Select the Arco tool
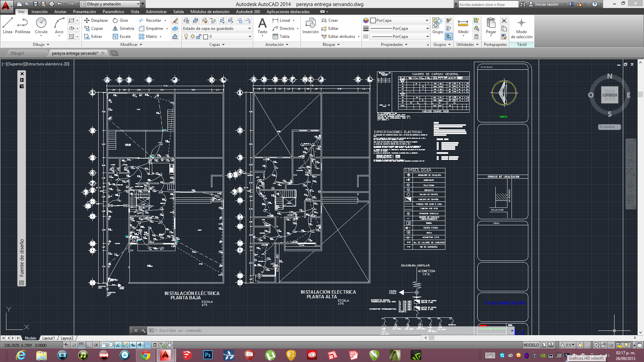This screenshot has height=362, width=644. tap(59, 26)
